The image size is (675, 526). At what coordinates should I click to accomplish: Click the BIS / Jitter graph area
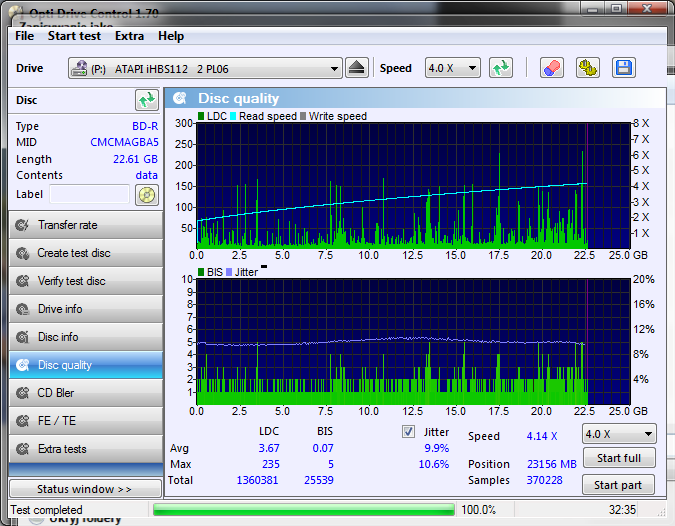coord(413,342)
